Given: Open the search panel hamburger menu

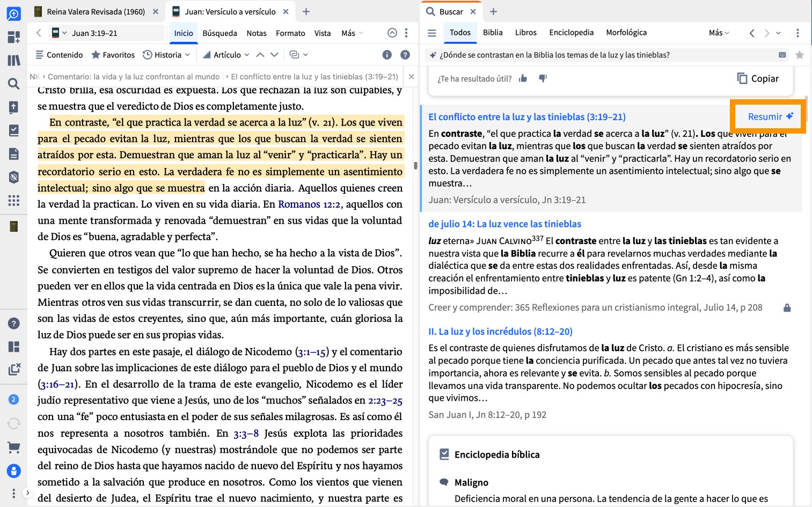Looking at the screenshot, I should pos(431,33).
